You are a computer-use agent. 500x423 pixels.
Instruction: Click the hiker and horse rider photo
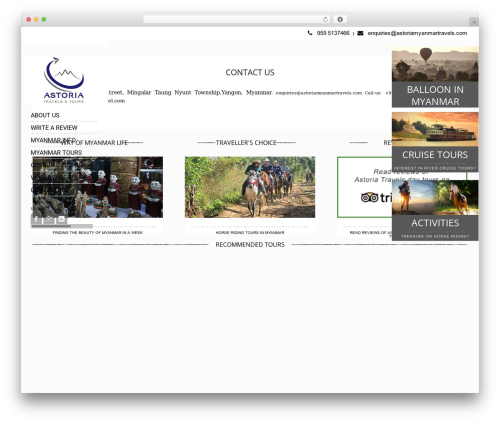[x=435, y=198]
